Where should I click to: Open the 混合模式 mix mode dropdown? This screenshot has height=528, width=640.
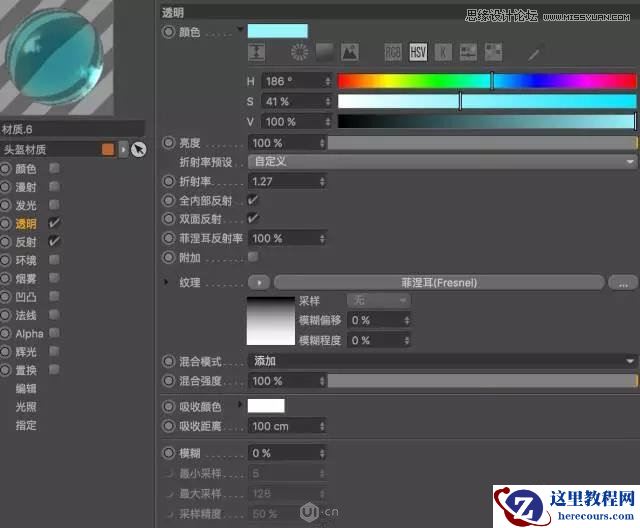[x=442, y=361]
